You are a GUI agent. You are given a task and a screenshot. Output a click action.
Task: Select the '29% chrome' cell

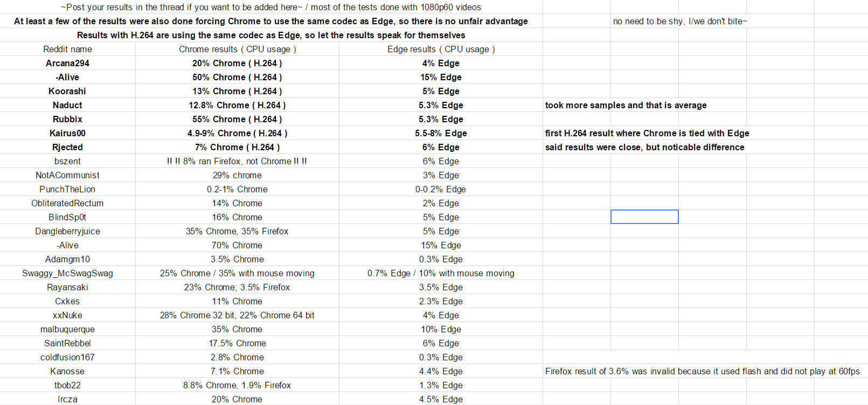pos(237,175)
